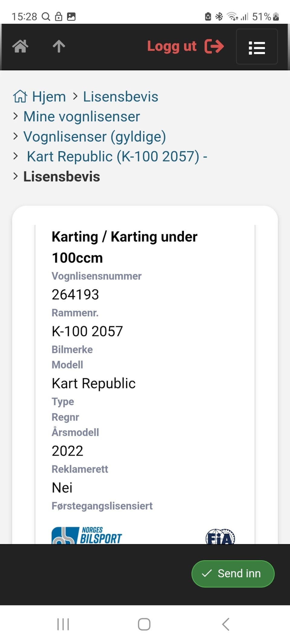Tap Android back navigation button

(x=226, y=624)
